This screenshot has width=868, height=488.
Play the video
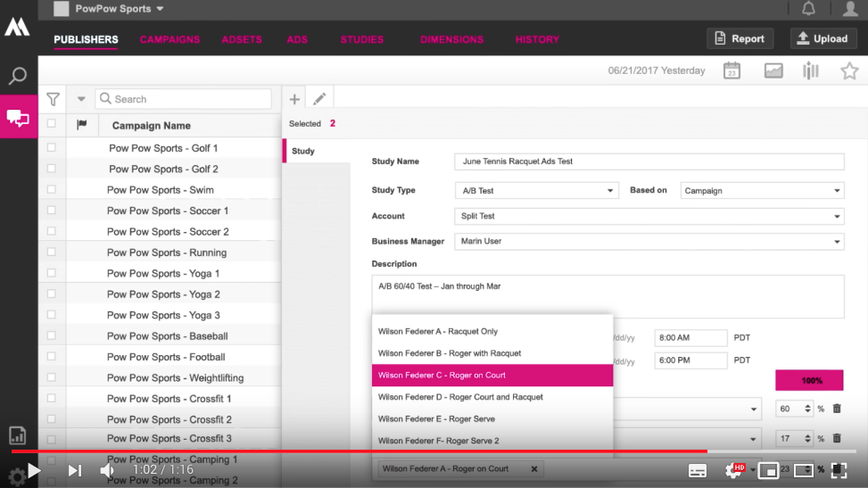coord(34,470)
